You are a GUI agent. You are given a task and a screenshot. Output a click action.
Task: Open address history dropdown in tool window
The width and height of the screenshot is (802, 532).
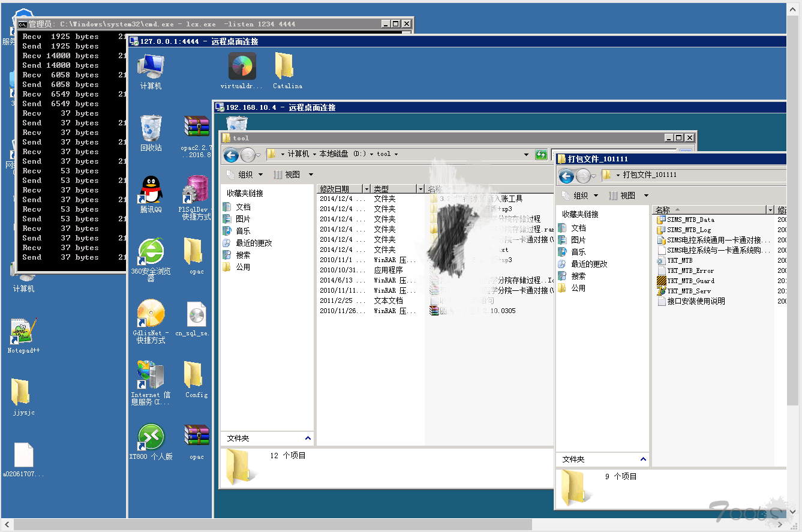pos(527,155)
